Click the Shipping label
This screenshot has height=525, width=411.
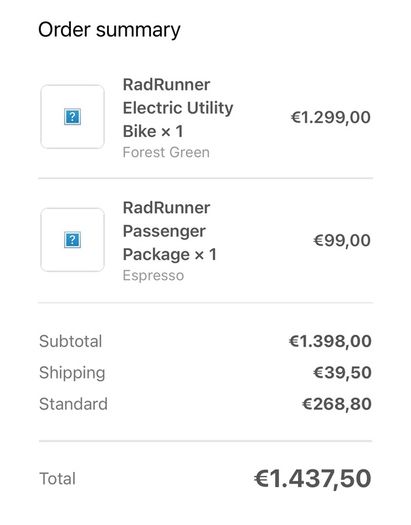72,373
